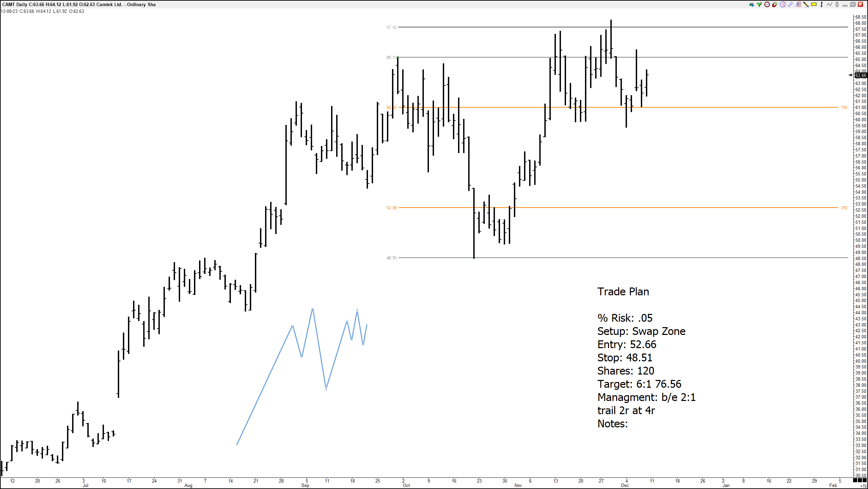Click the red clock time icon

(x=767, y=4)
